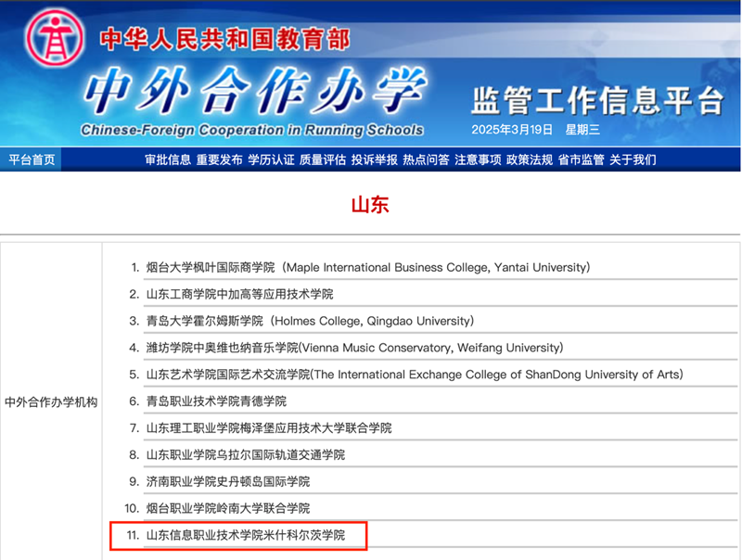Click 青岛职业技术学院青德学院 entry
The height and width of the screenshot is (560, 742).
tap(216, 401)
